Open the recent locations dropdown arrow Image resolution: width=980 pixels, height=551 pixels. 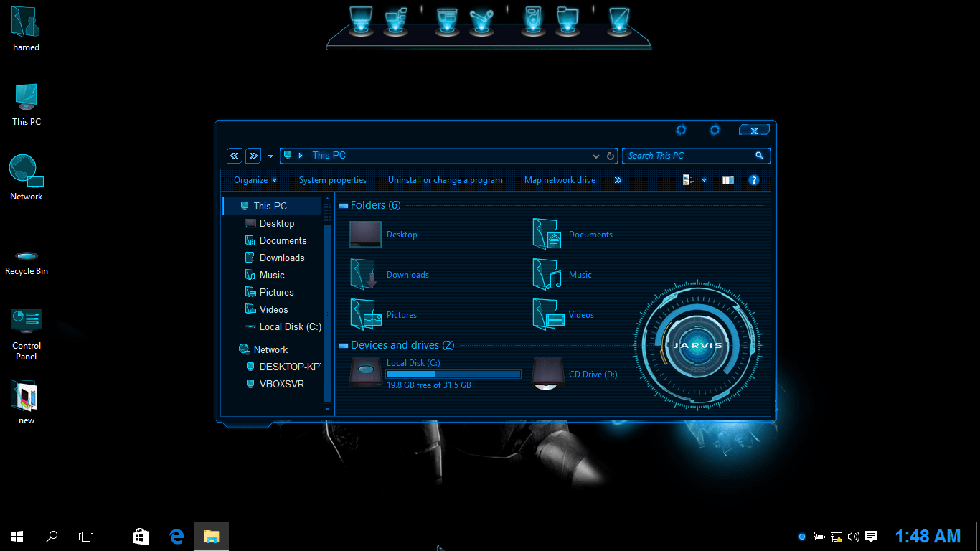click(x=270, y=156)
